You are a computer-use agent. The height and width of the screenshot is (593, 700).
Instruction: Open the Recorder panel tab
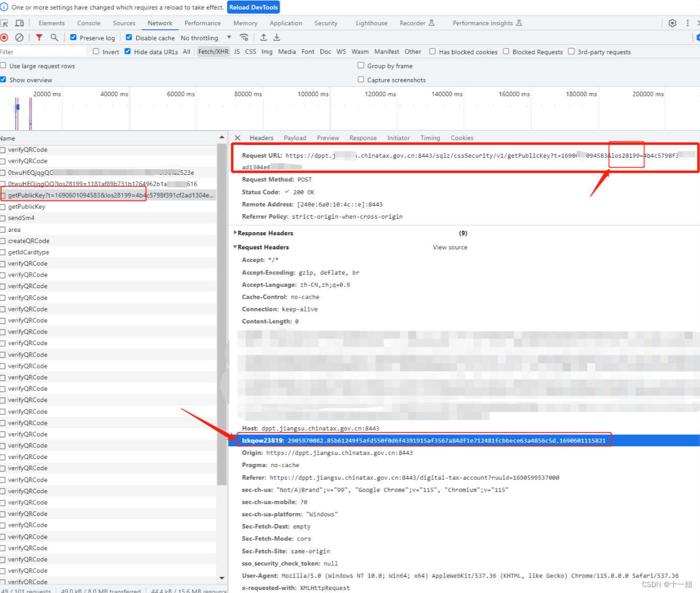[416, 23]
